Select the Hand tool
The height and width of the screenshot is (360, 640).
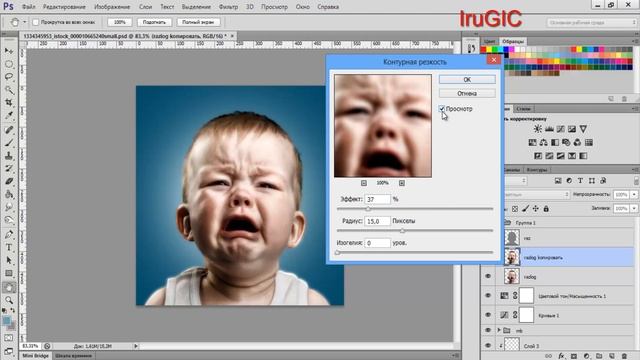pyautogui.click(x=9, y=287)
